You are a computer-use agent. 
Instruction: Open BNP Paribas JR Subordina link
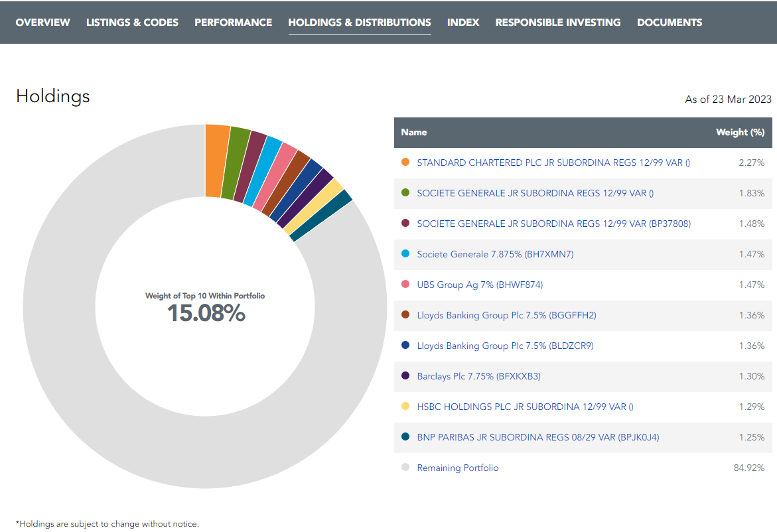[537, 437]
